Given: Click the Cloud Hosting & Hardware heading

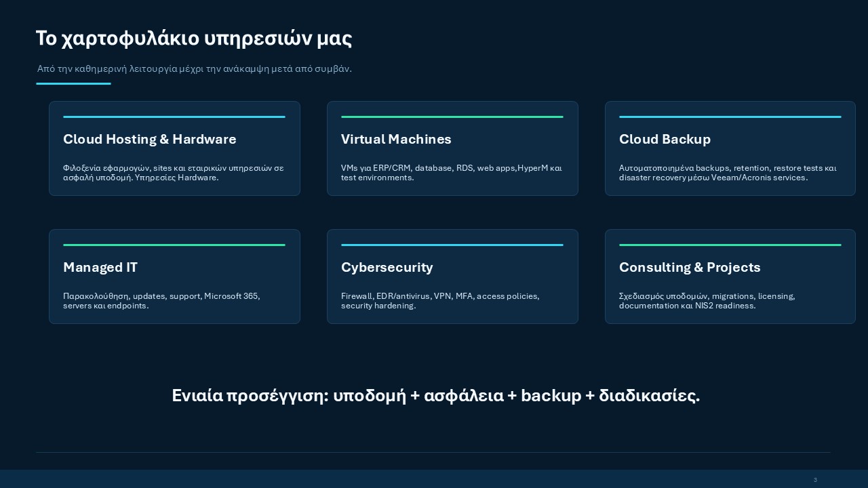Looking at the screenshot, I should point(150,139).
